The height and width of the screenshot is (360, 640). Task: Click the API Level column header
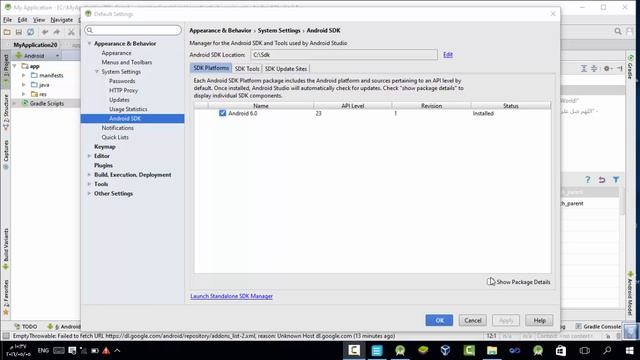point(353,106)
